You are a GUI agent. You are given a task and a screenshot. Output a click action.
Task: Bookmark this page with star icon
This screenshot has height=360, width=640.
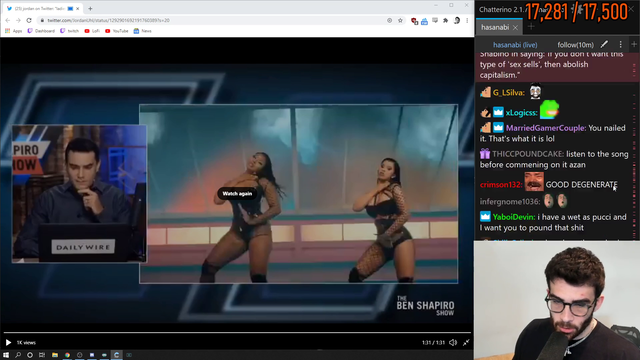pyautogui.click(x=400, y=20)
